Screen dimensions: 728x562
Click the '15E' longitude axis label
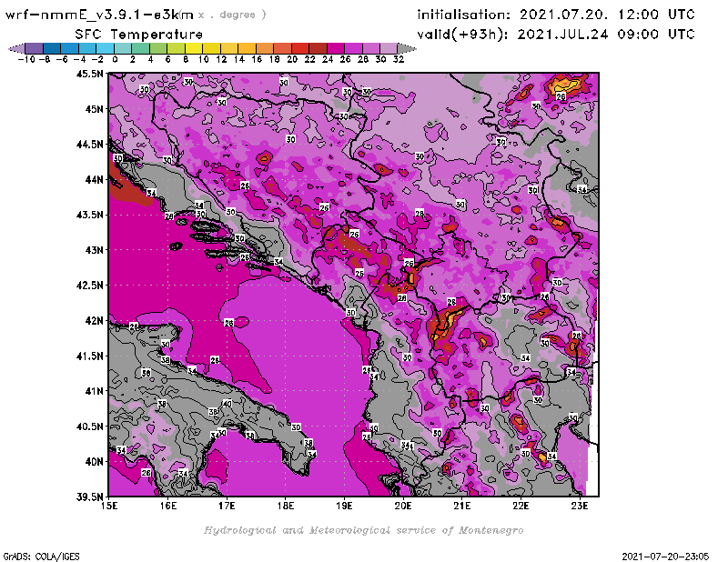[x=109, y=506]
